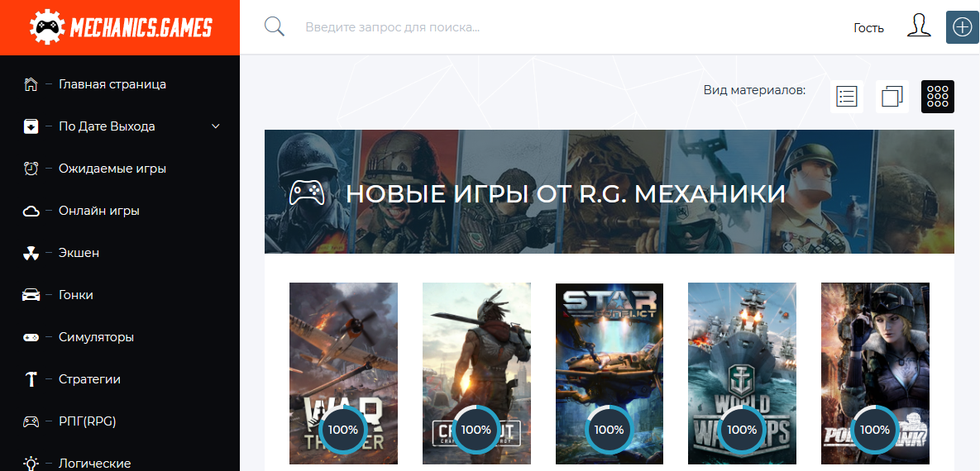Expand the По Дате Выхода chevron
The height and width of the screenshot is (471, 980).
coord(216,126)
